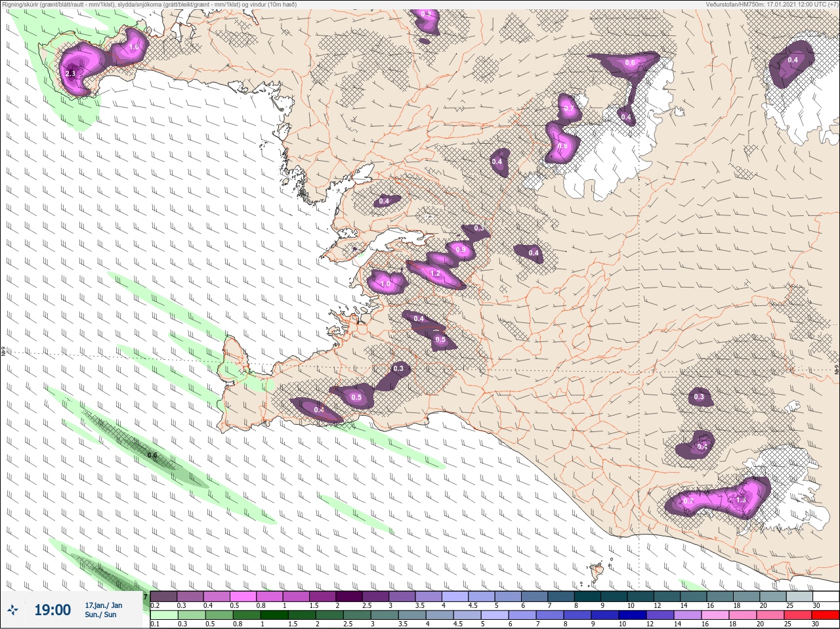Select dark green swatch between 1 and 1.5

(x=273, y=615)
